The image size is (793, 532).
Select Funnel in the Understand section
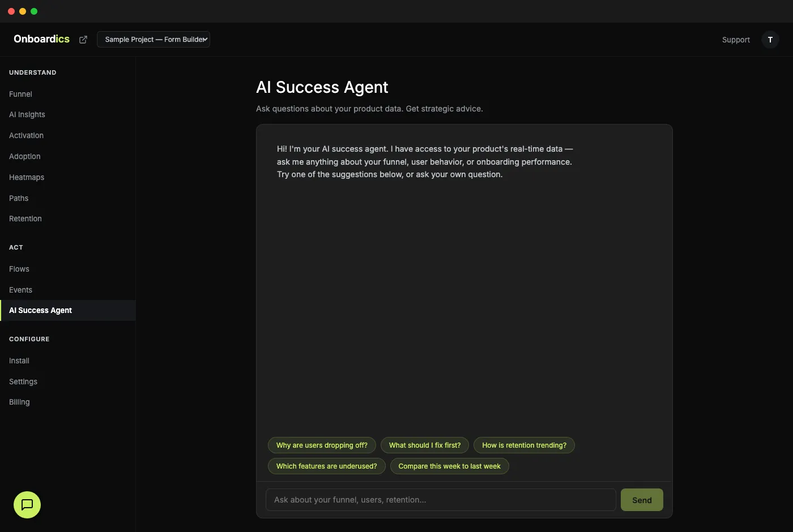pyautogui.click(x=20, y=94)
